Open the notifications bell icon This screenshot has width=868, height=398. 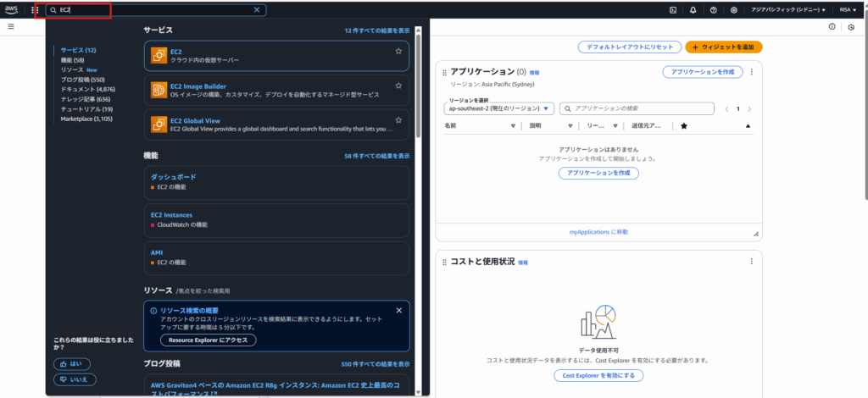[x=693, y=10]
